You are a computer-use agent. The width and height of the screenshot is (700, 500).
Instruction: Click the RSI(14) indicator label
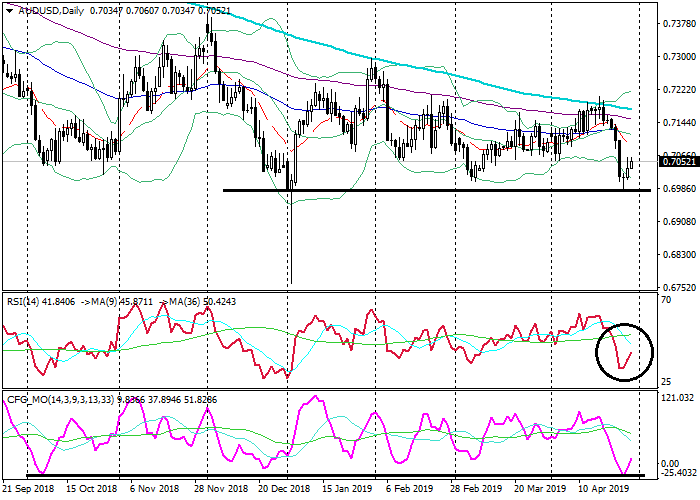point(25,300)
